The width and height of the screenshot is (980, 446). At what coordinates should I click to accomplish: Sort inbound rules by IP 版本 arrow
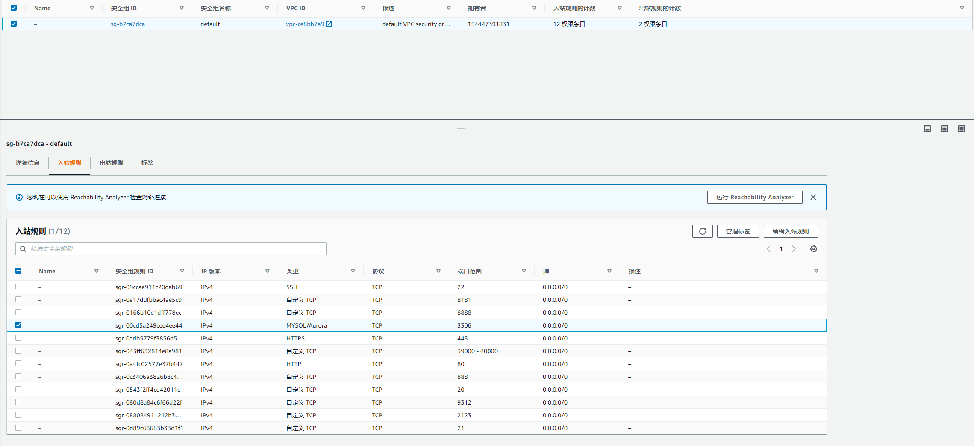(268, 271)
